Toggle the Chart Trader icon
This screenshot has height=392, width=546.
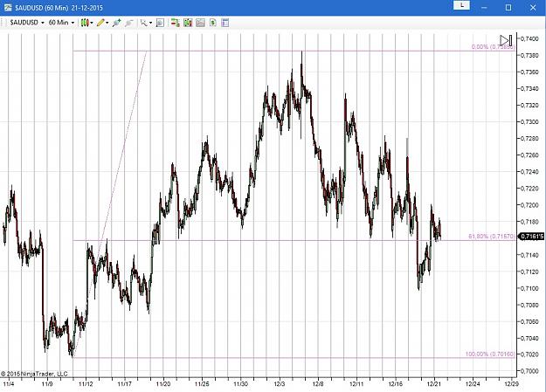pyautogui.click(x=175, y=23)
